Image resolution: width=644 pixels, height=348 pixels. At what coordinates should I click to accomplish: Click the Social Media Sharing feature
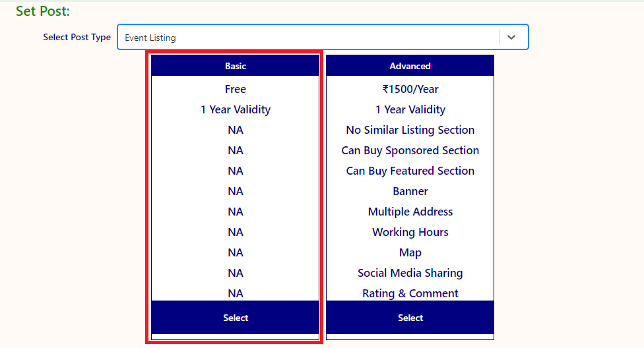point(410,273)
